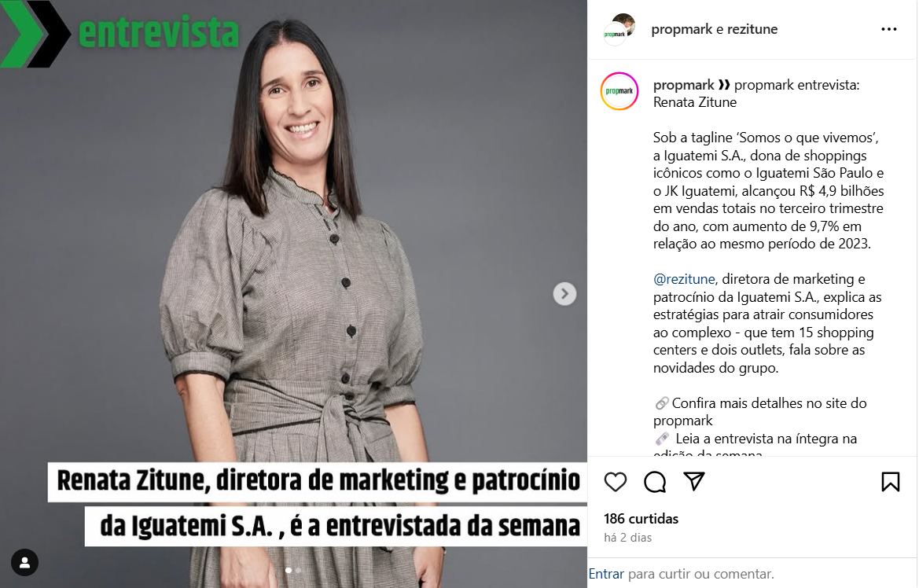Open comments with speech bubble icon

click(x=655, y=482)
